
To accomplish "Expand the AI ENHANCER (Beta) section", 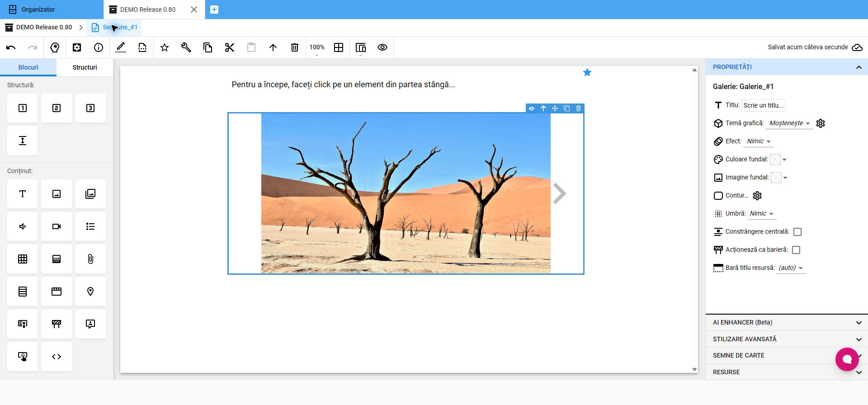I will (787, 323).
